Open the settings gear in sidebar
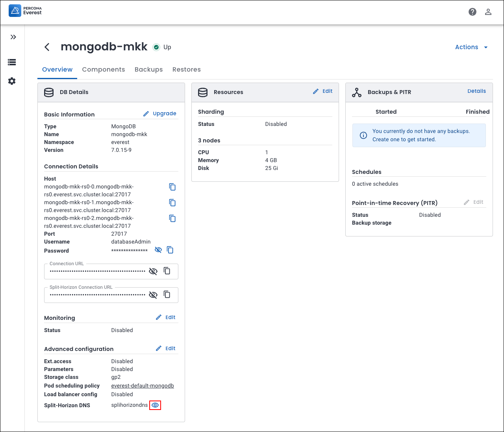Image resolution: width=504 pixels, height=432 pixels. 12,81
